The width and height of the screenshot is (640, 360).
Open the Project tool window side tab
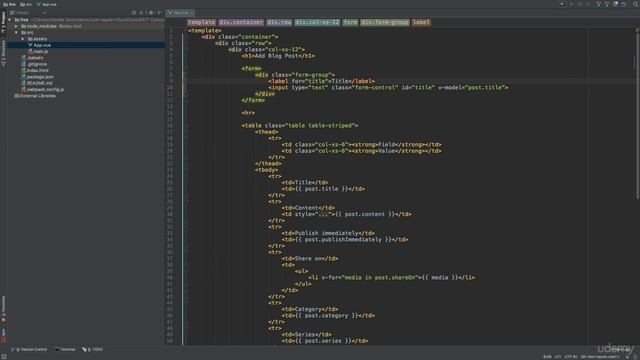pyautogui.click(x=3, y=22)
